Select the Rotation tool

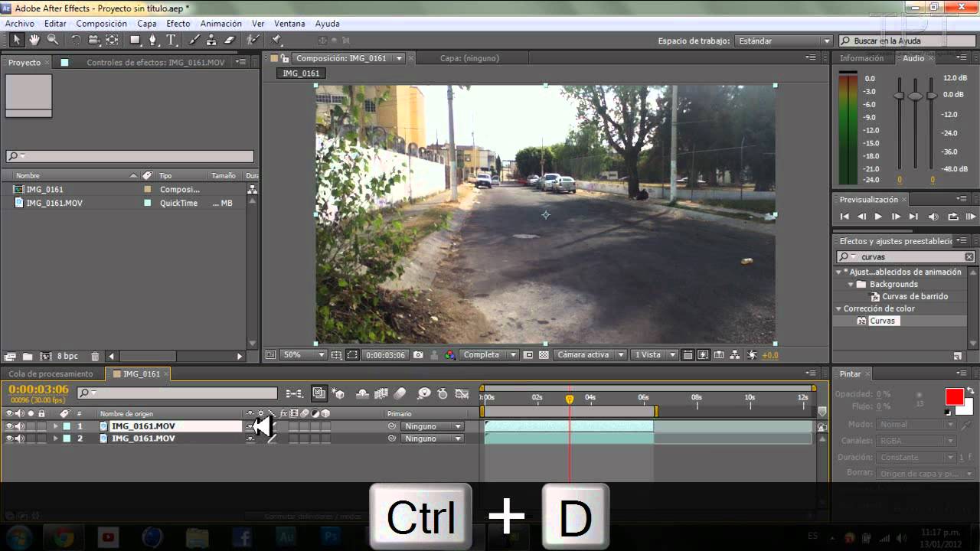(76, 40)
